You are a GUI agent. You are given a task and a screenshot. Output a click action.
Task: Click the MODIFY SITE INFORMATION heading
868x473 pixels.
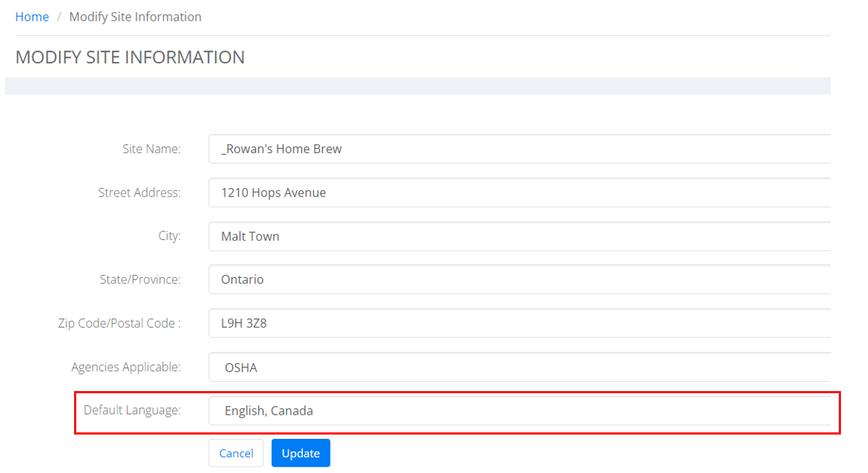130,57
